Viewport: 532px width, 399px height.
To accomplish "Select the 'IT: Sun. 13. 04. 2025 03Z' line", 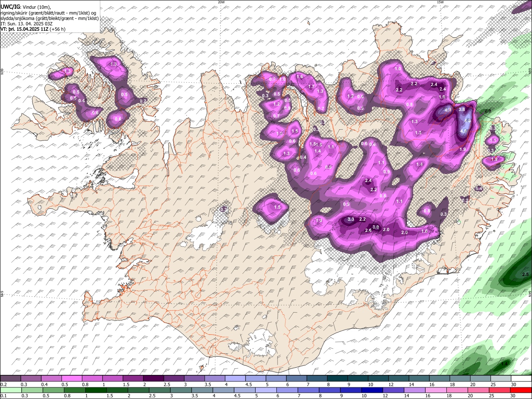I will click(x=27, y=24).
